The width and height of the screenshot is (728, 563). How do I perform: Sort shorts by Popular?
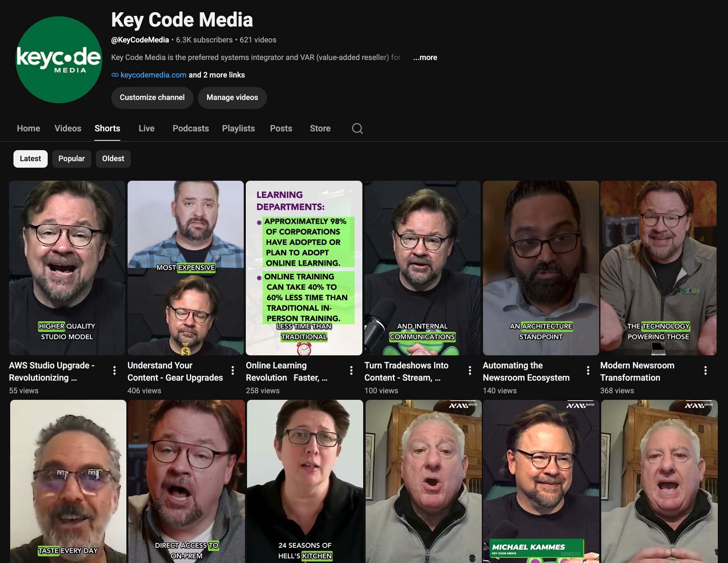(x=71, y=159)
